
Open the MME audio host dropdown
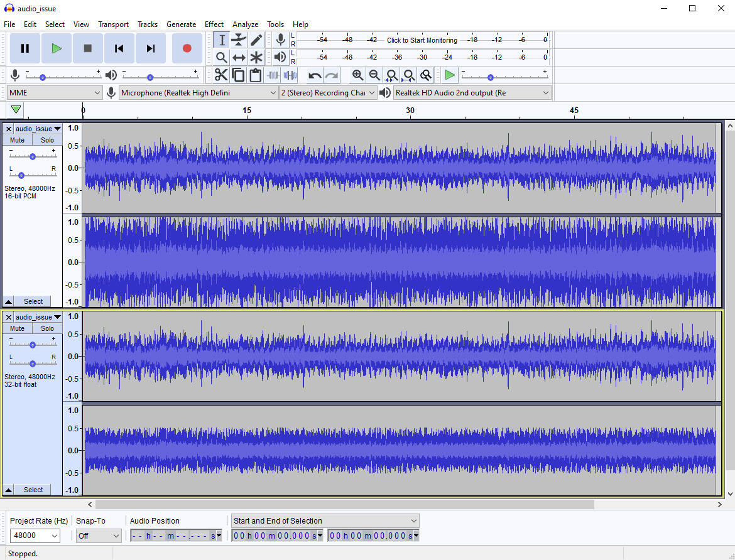point(55,93)
